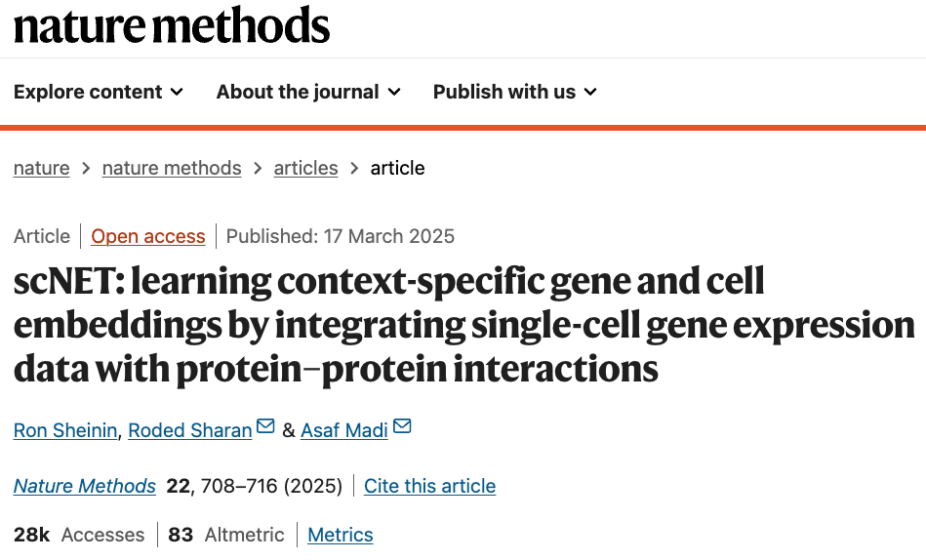
Task: Open author Asaf Madi link
Action: (344, 430)
